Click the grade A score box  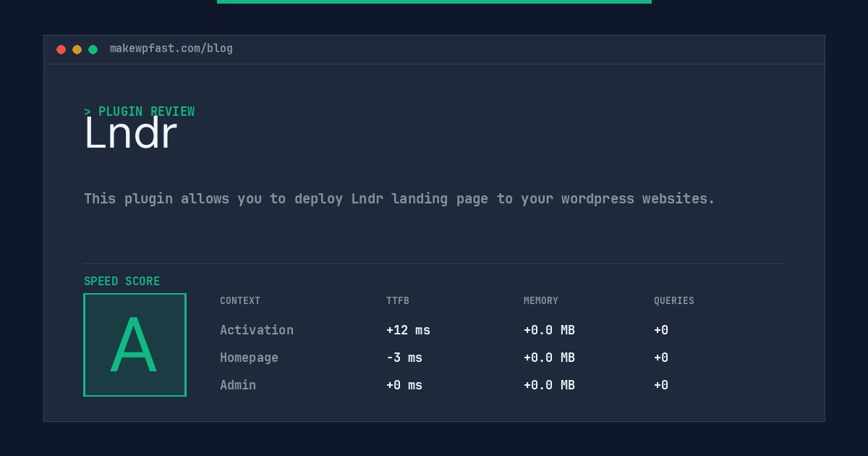click(135, 345)
